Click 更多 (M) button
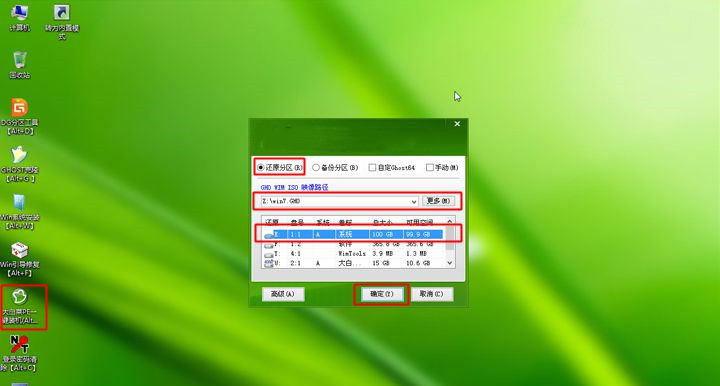This screenshot has height=386, width=720. 439,201
